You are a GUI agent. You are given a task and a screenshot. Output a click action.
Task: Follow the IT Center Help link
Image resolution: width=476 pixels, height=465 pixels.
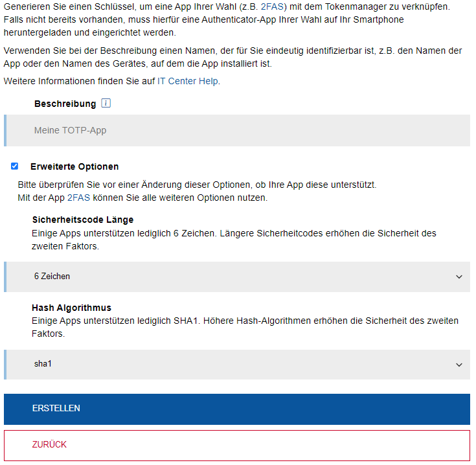point(188,81)
